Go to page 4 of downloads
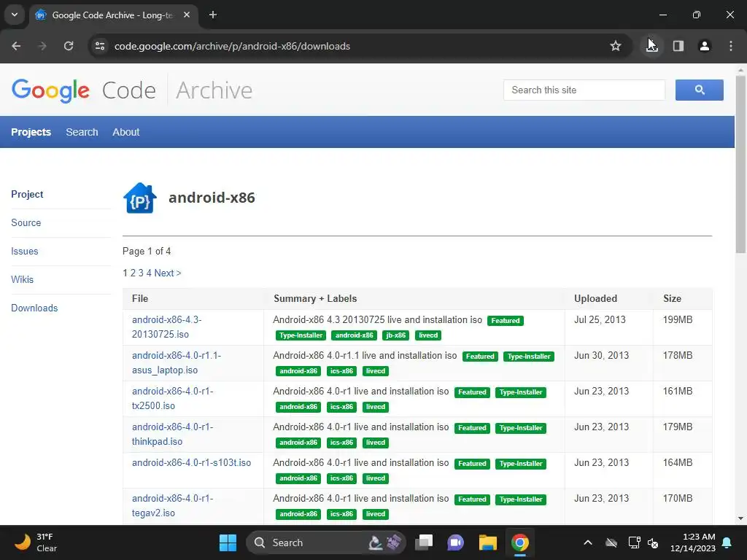This screenshot has width=747, height=560. coord(149,273)
